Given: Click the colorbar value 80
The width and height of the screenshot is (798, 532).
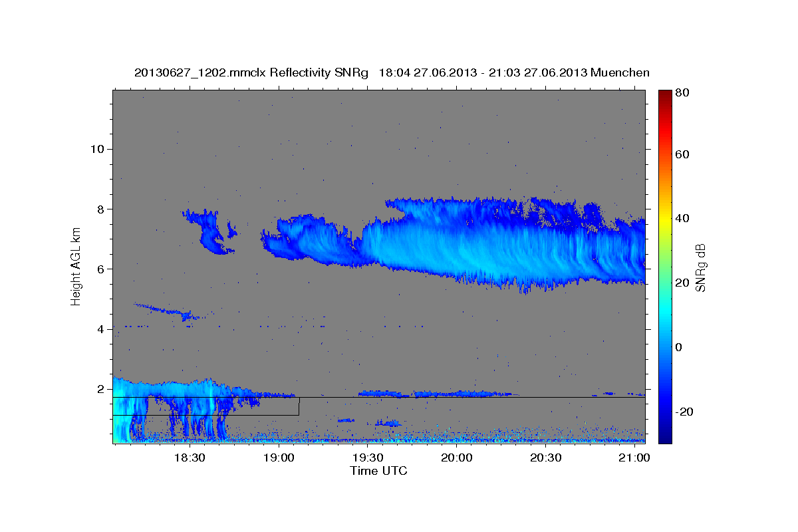Looking at the screenshot, I should pos(682,94).
